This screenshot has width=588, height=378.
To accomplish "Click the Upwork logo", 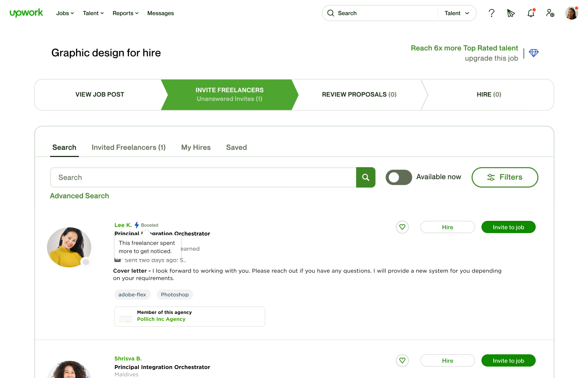I will point(26,13).
